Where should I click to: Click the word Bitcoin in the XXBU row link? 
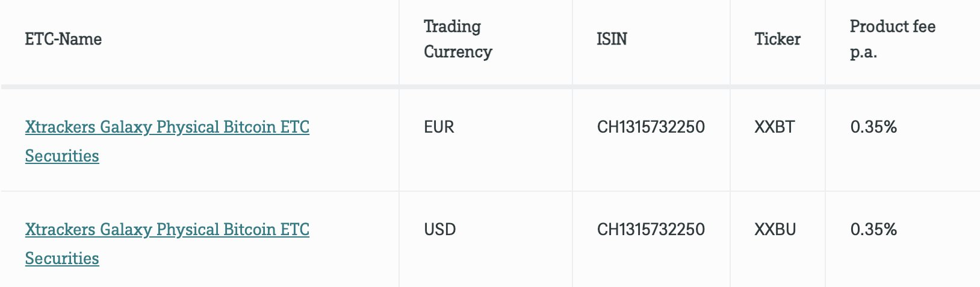pos(249,230)
